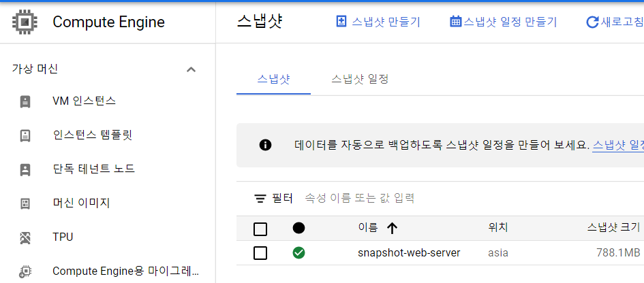Image resolution: width=644 pixels, height=283 pixels.
Task: Click the Compute Engine title text
Action: [109, 22]
